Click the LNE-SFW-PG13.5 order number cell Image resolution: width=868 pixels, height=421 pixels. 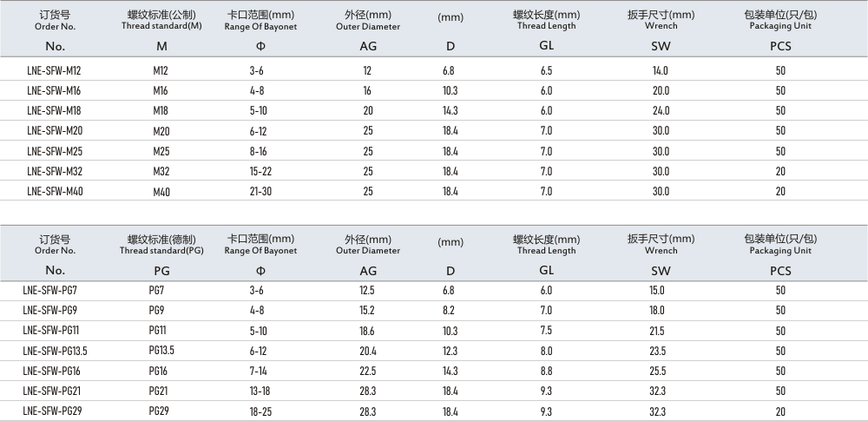(56, 351)
